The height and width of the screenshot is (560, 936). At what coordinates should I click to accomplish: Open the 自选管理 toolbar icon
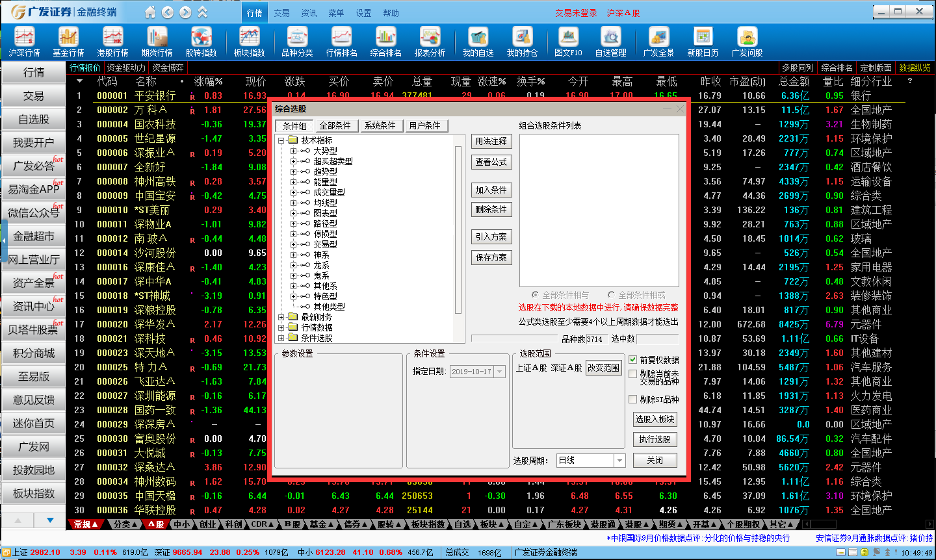click(610, 42)
